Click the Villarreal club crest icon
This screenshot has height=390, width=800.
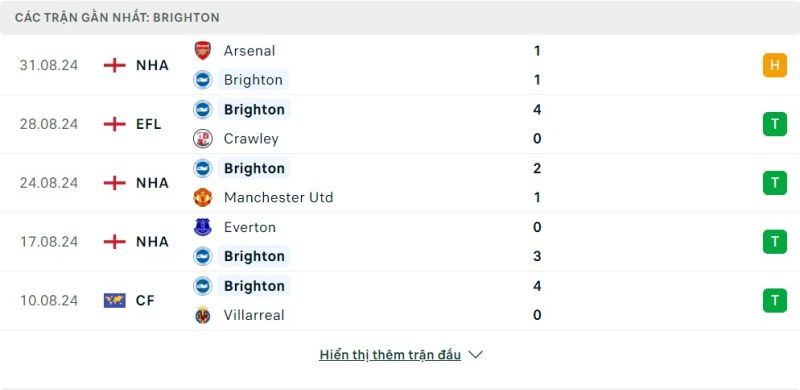coord(203,314)
